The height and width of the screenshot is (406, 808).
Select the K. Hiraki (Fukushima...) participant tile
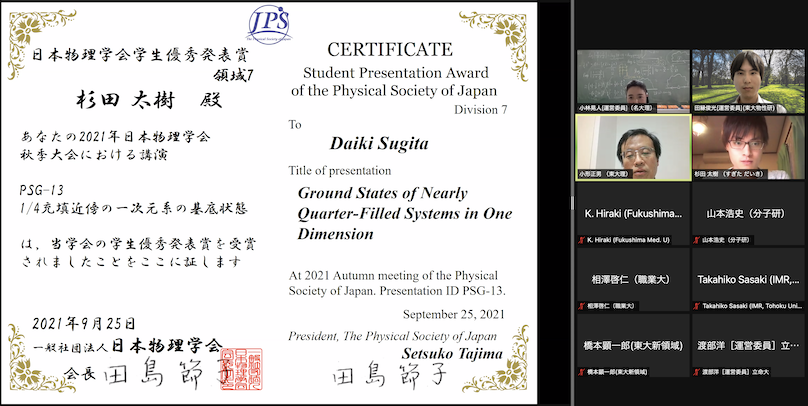pyautogui.click(x=633, y=213)
